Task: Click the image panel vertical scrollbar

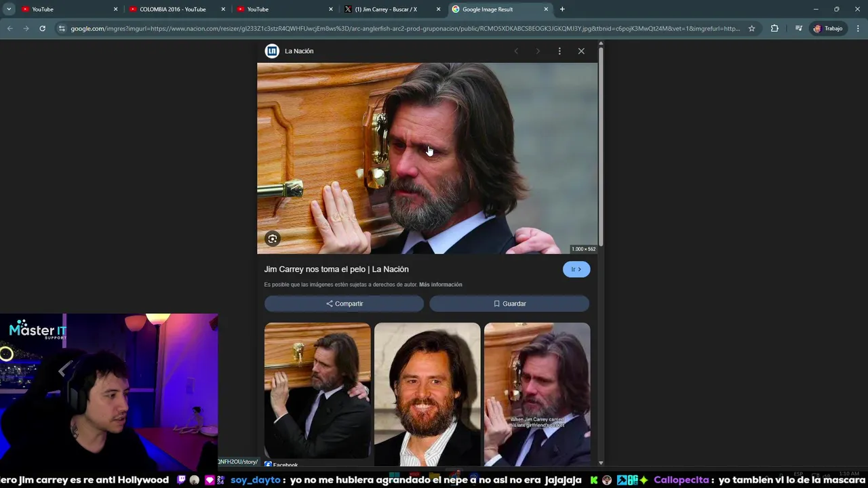Action: [601, 148]
